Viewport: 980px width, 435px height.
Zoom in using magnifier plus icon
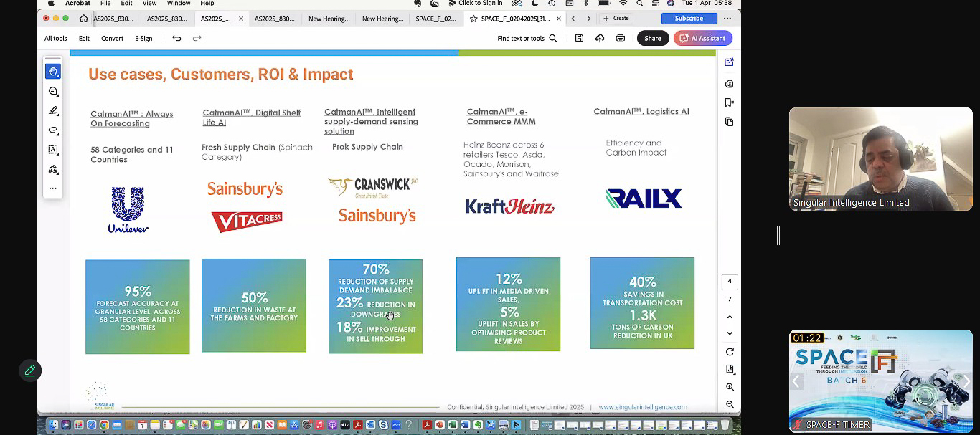coord(730,387)
